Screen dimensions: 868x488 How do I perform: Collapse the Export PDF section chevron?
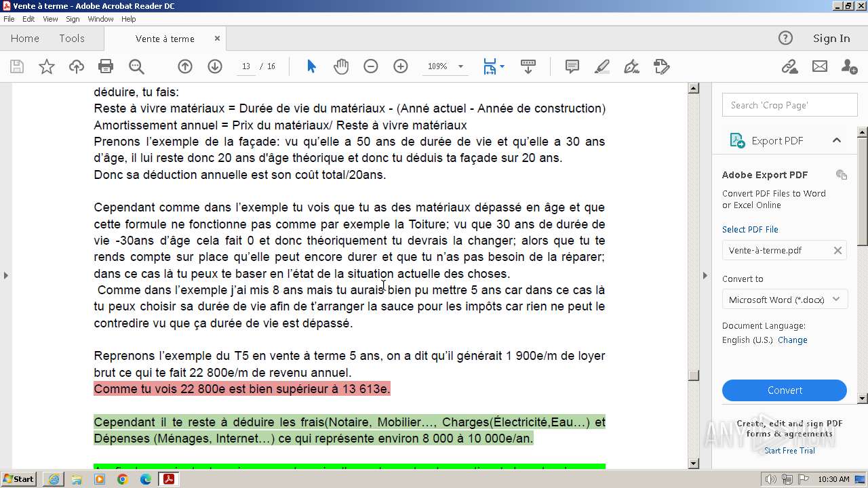837,140
